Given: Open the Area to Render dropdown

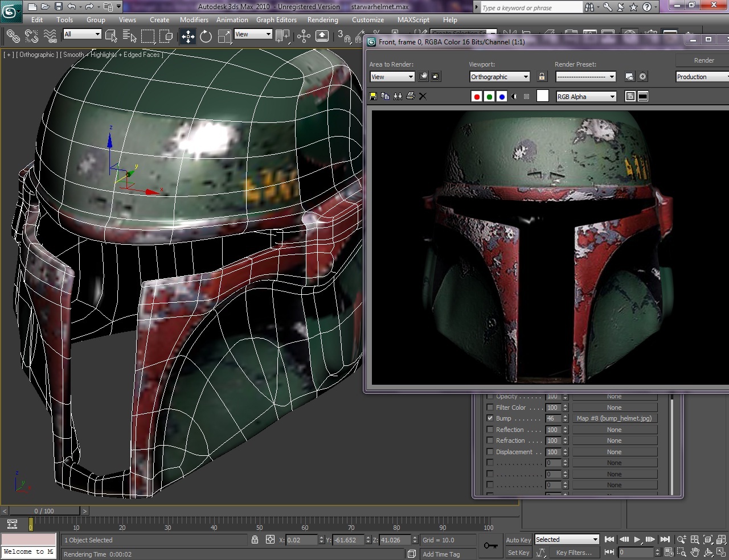Looking at the screenshot, I should tap(392, 77).
